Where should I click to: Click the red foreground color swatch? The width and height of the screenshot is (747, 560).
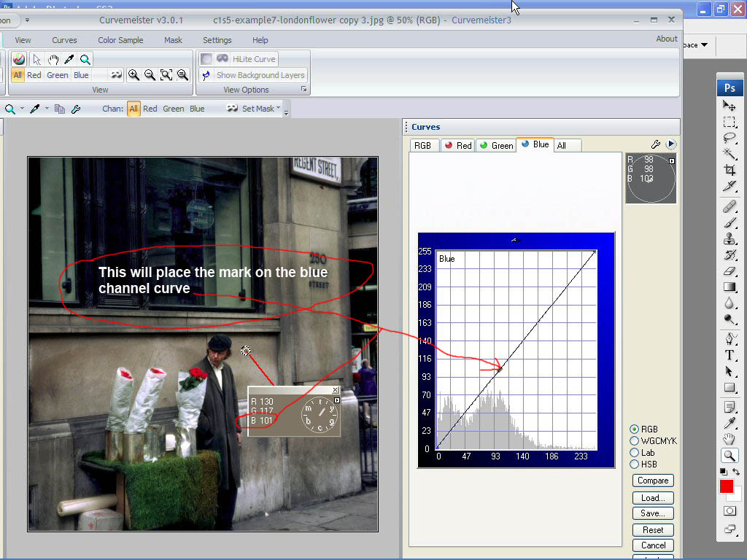[x=726, y=486]
